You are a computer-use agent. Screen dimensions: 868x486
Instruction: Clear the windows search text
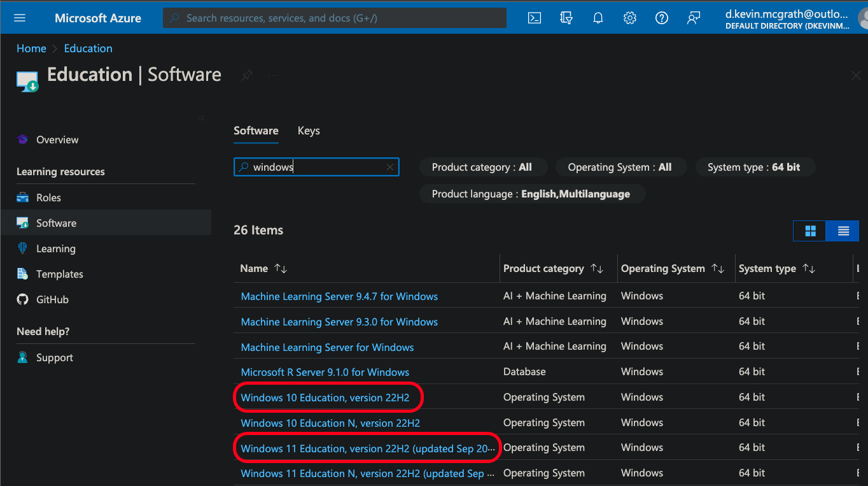click(x=390, y=167)
